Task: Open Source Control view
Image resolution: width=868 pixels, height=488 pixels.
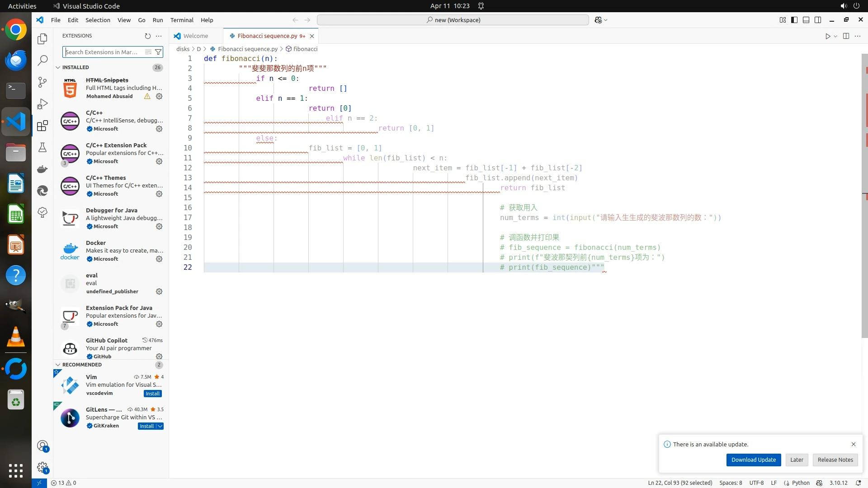Action: tap(42, 82)
